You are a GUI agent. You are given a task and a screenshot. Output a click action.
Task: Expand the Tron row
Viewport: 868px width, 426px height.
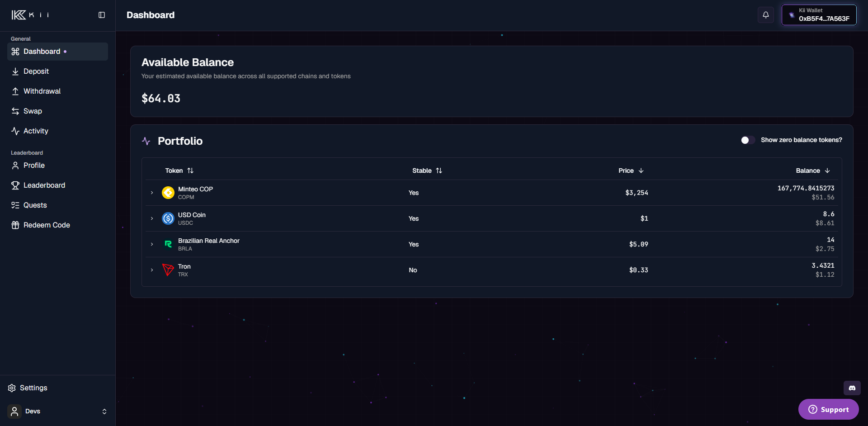pyautogui.click(x=152, y=270)
